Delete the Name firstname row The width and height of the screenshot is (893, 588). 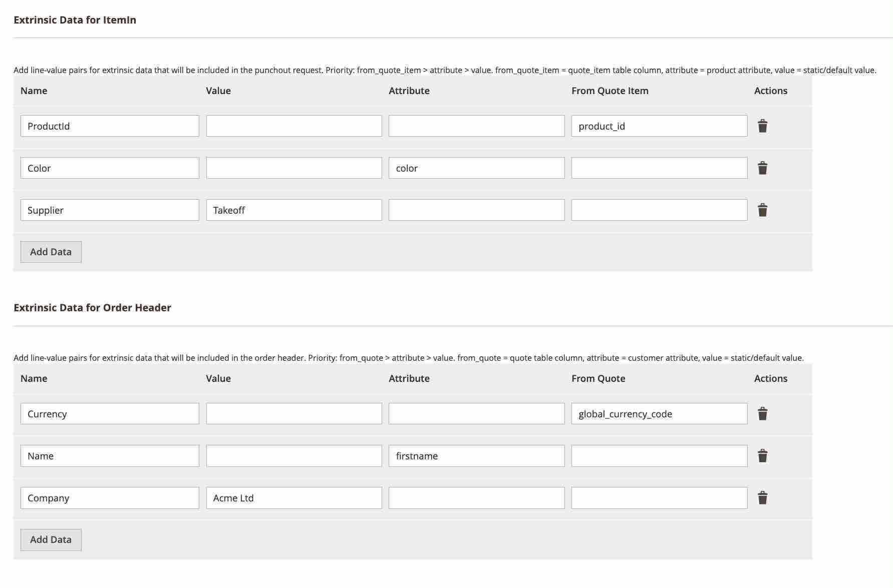coord(762,456)
